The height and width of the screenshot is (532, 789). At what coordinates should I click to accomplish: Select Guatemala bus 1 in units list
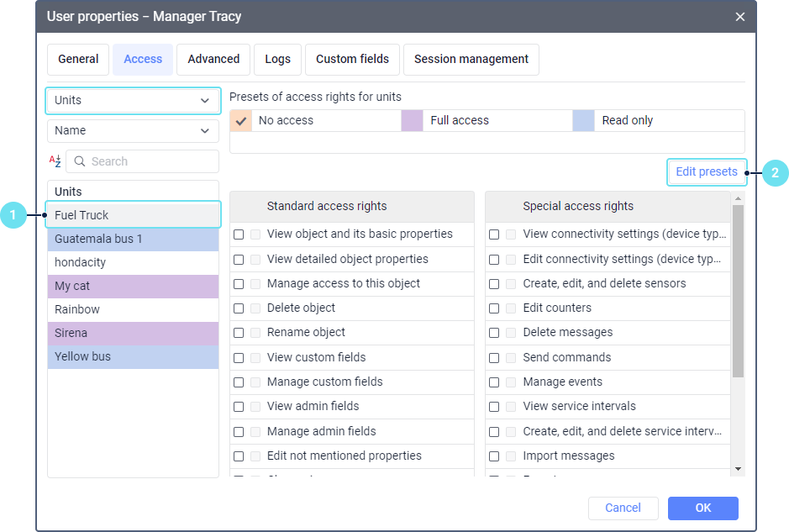133,239
